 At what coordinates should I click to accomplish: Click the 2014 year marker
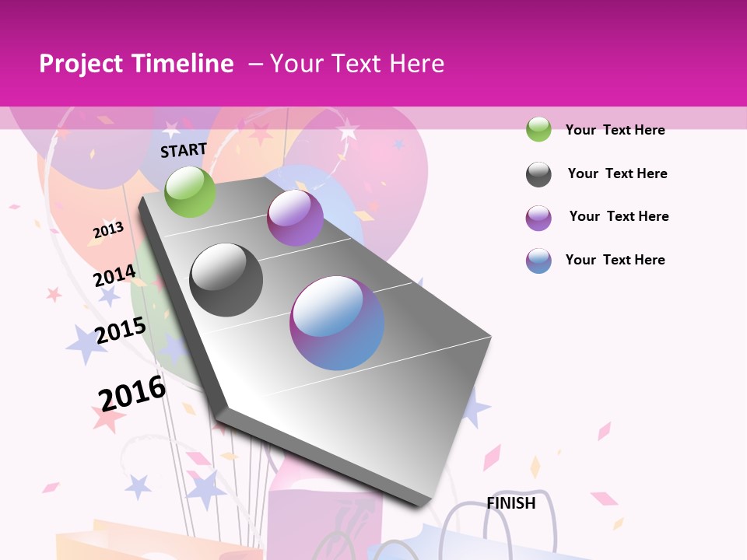[115, 276]
